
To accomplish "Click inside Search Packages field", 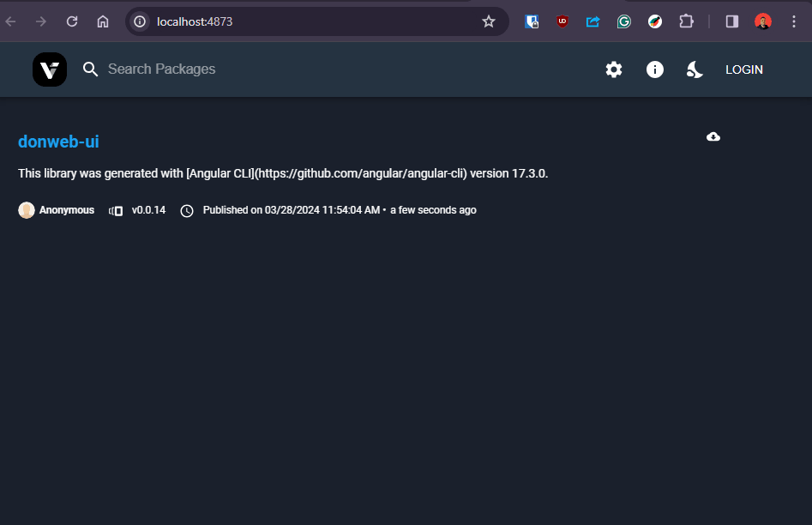I will coord(257,69).
